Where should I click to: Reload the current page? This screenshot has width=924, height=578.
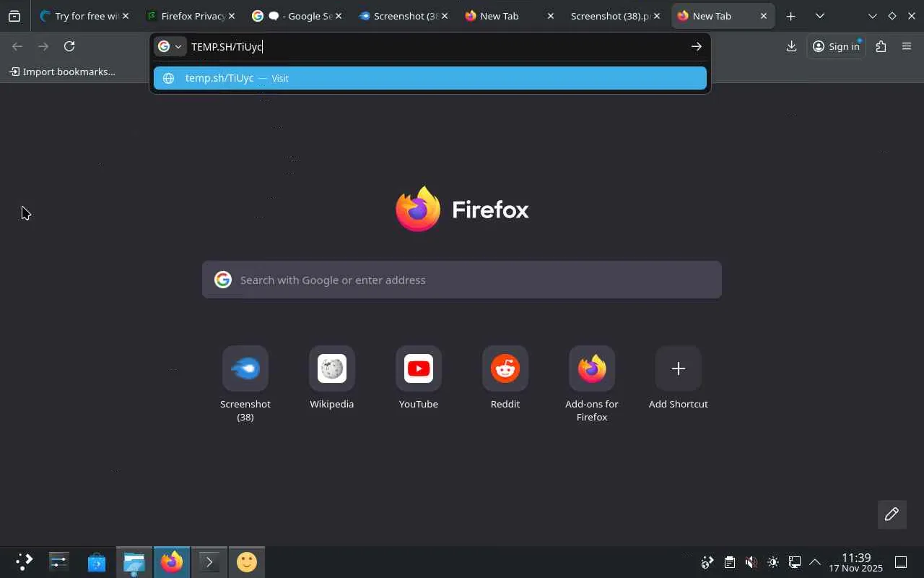pos(69,46)
